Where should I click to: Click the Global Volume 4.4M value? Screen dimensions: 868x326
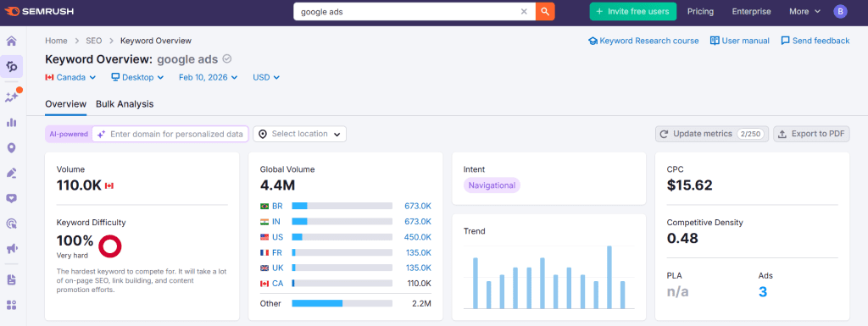click(277, 185)
